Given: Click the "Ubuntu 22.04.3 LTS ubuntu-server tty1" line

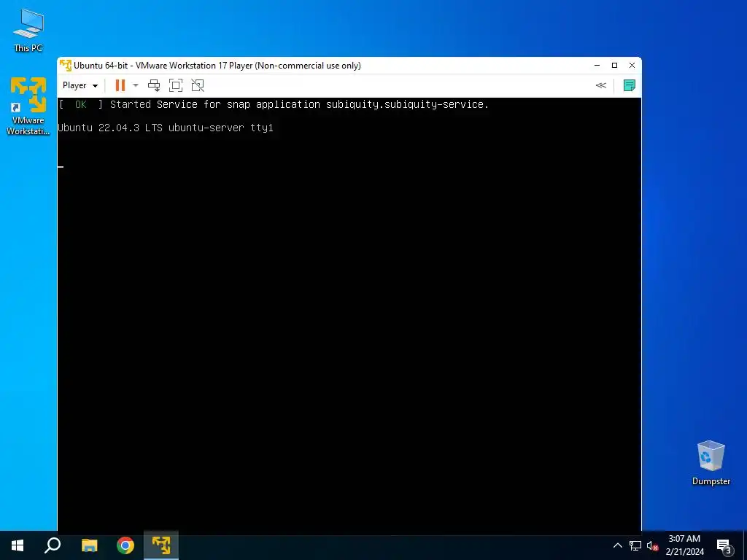Looking at the screenshot, I should coord(166,128).
